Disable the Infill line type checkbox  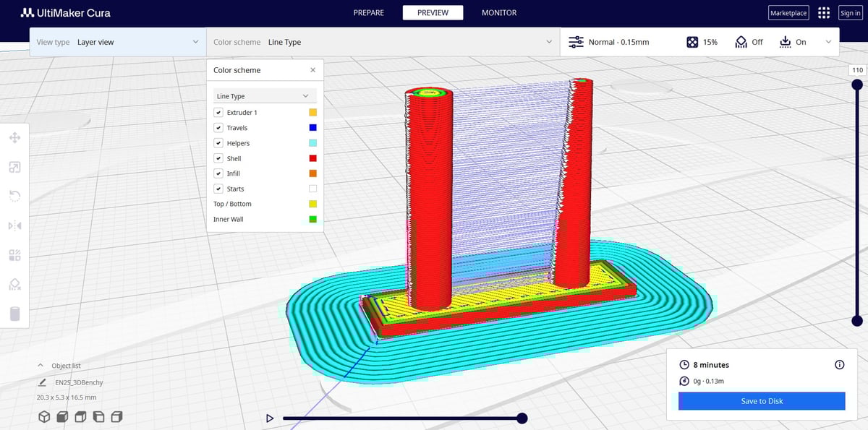(x=218, y=173)
